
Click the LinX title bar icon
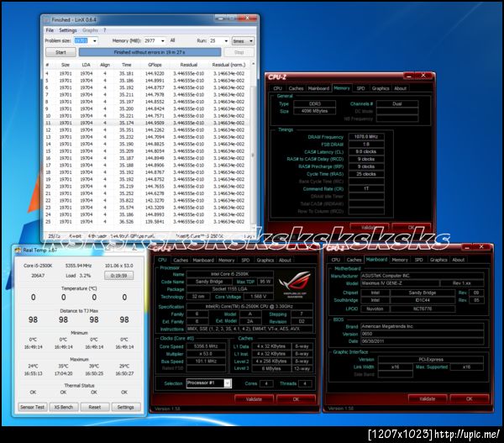[x=47, y=20]
